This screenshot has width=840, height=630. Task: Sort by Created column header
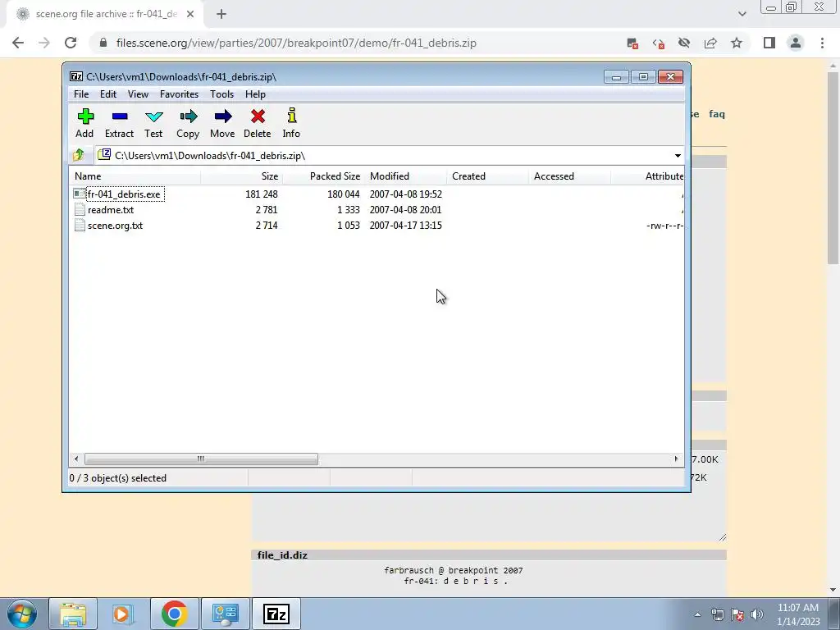(487, 176)
